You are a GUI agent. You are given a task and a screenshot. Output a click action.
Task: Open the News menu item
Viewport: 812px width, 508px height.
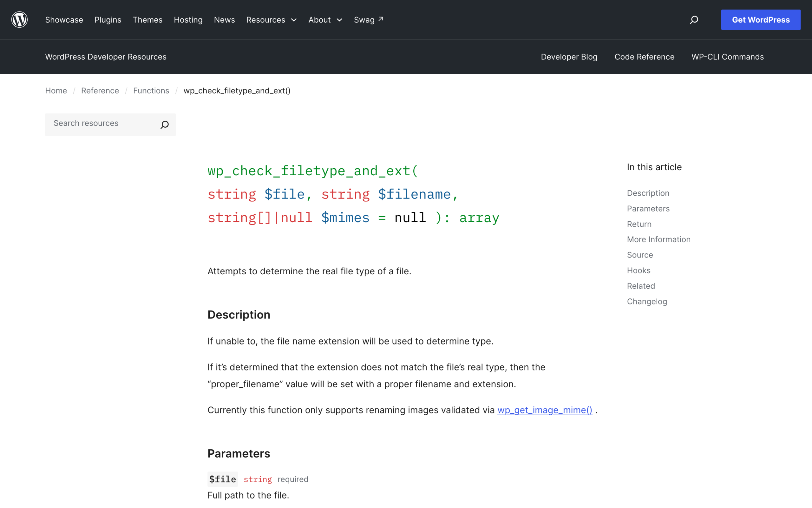coord(225,20)
